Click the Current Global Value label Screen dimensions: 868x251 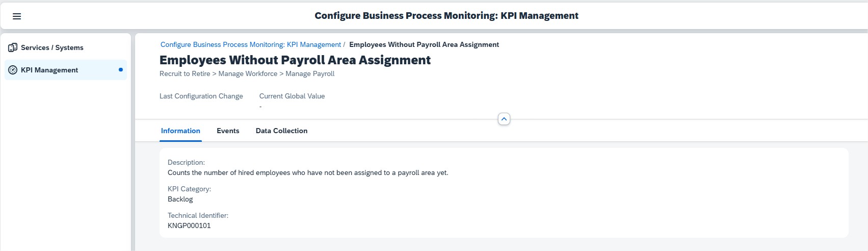click(292, 96)
